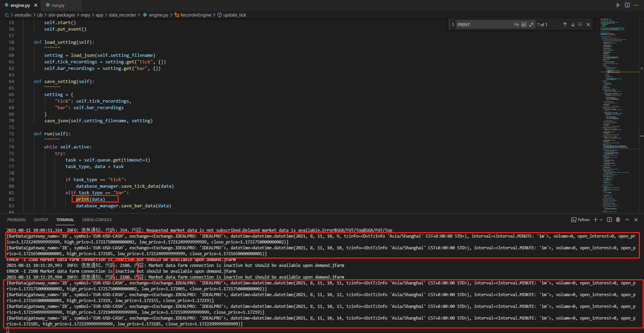Toggle Match Whole Word option
644x333 pixels.
(x=524, y=24)
